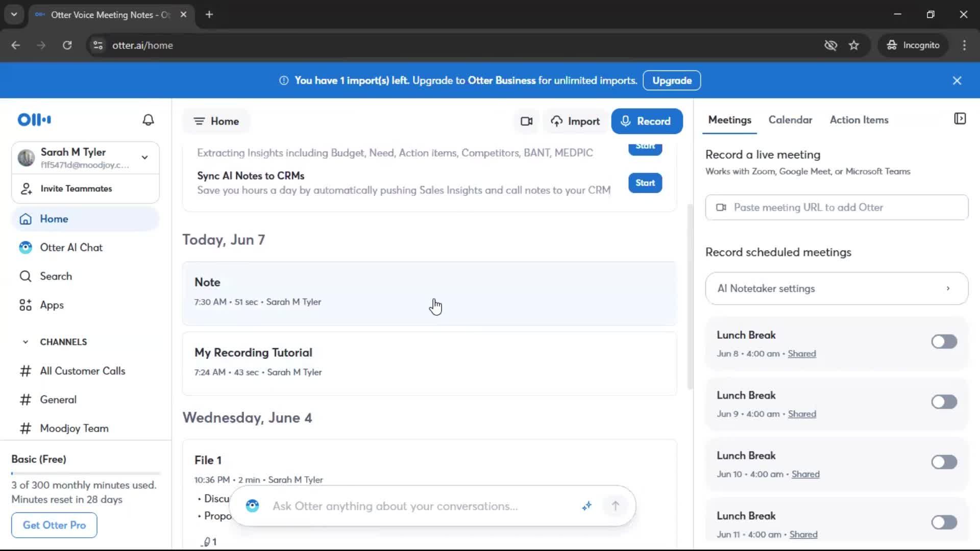Click the Search magnifier icon in sidebar

coord(26,277)
